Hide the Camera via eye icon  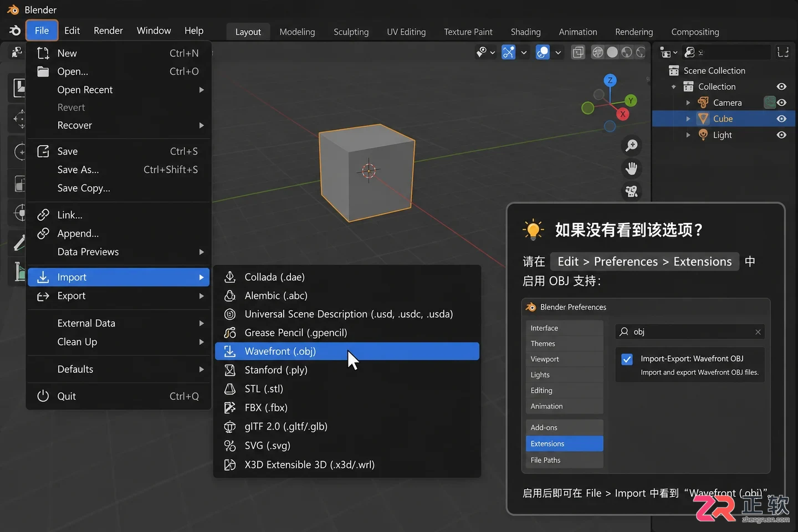coord(781,103)
